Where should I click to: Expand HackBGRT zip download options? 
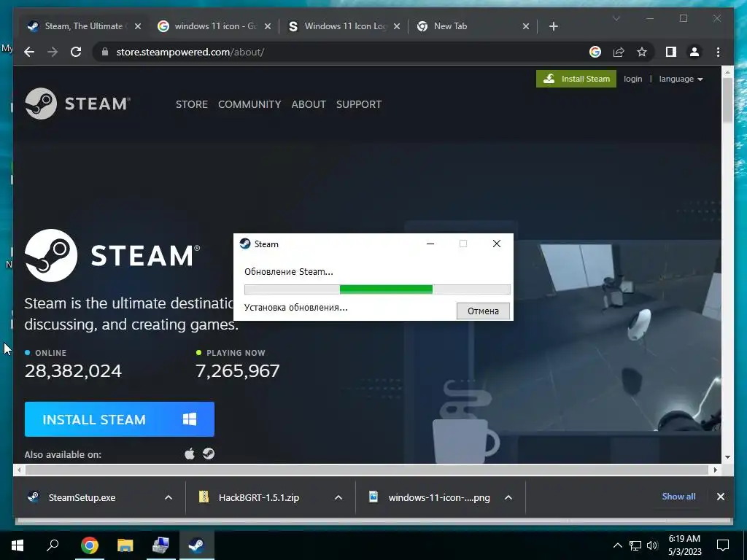coord(338,497)
